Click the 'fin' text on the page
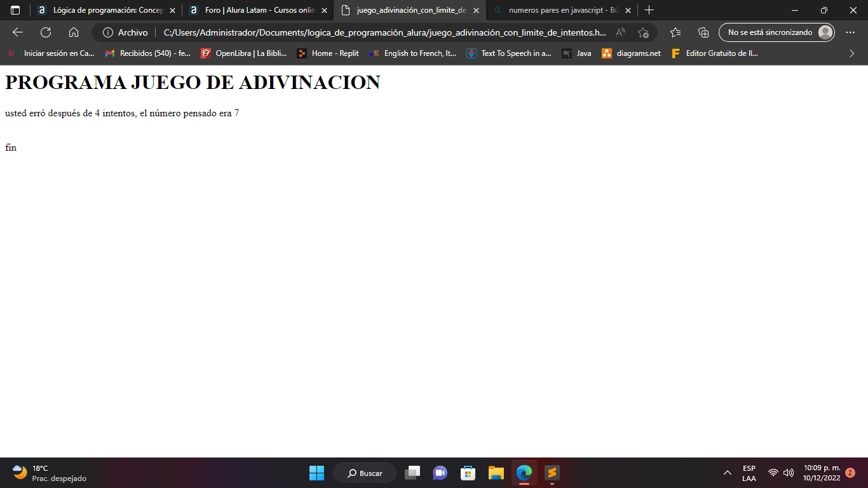This screenshot has width=868, height=488. [x=11, y=147]
